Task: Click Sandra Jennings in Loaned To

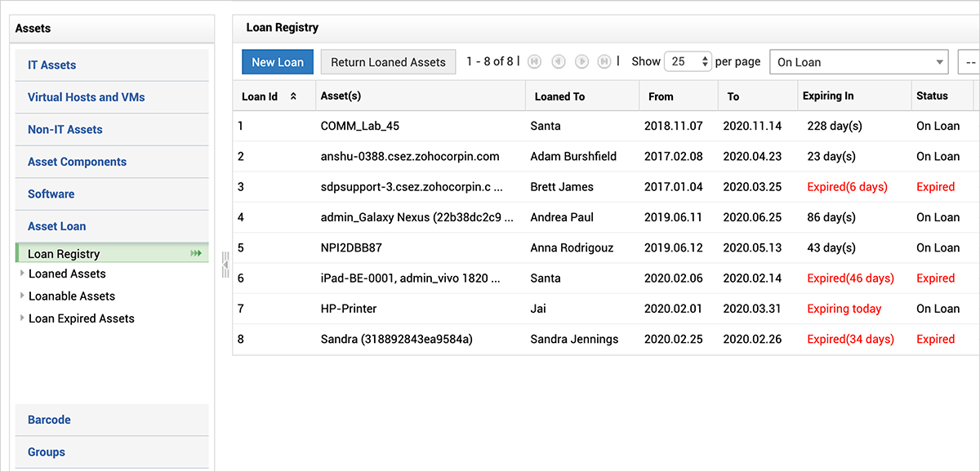Action: [x=574, y=339]
